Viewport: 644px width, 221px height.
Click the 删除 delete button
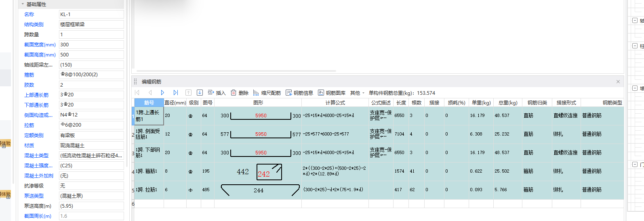click(240, 93)
